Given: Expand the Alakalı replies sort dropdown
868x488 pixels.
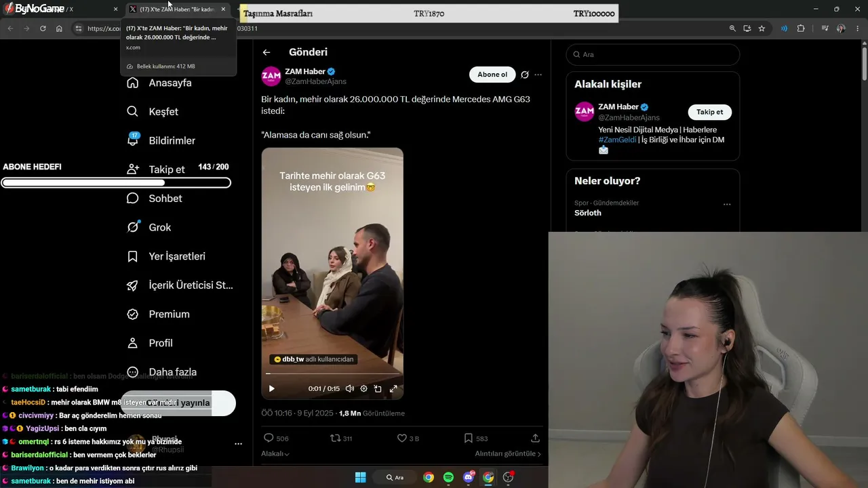Looking at the screenshot, I should coord(275,453).
